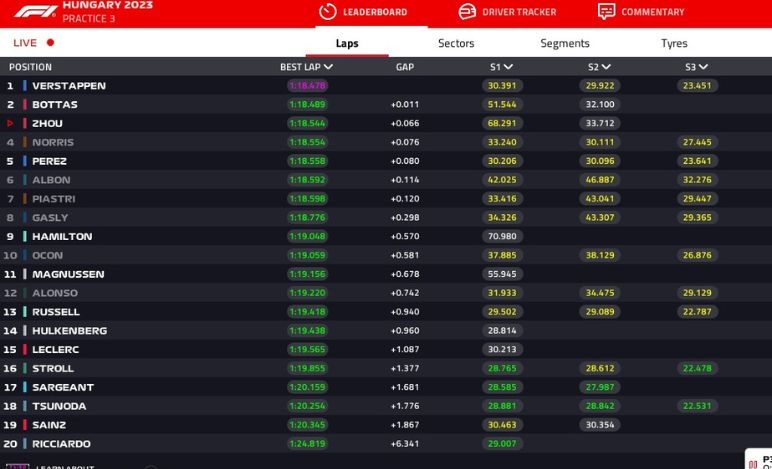
Task: Open the Laps tab
Action: (347, 44)
